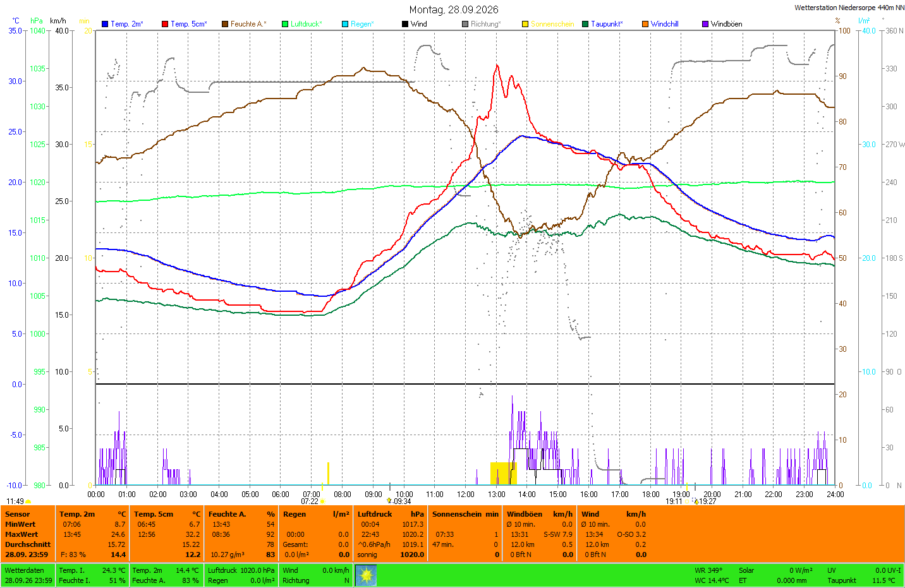Viewport: 905px width, 588px height.
Task: Click the "MinWert" row label
Action: click(20, 524)
